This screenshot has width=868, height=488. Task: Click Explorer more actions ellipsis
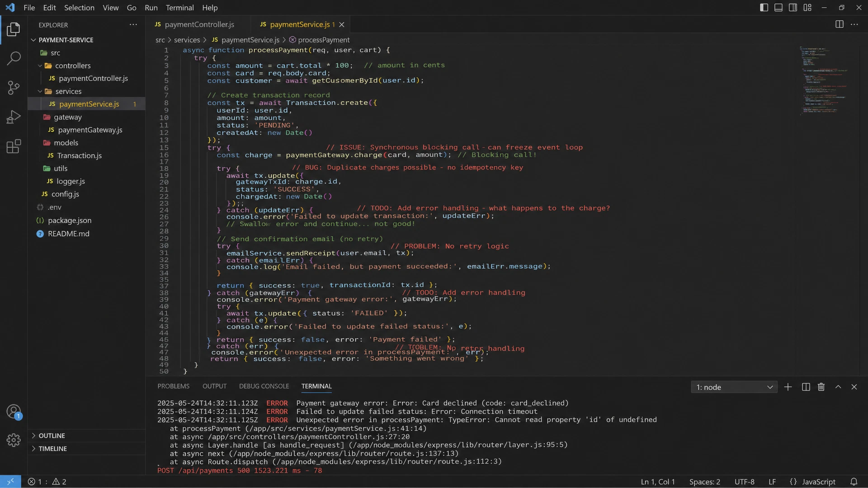(133, 25)
